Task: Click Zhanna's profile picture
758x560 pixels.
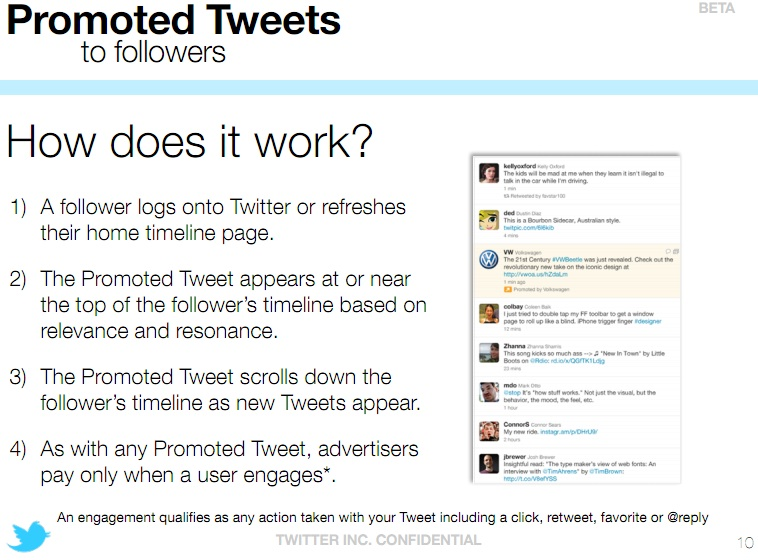Action: click(489, 353)
